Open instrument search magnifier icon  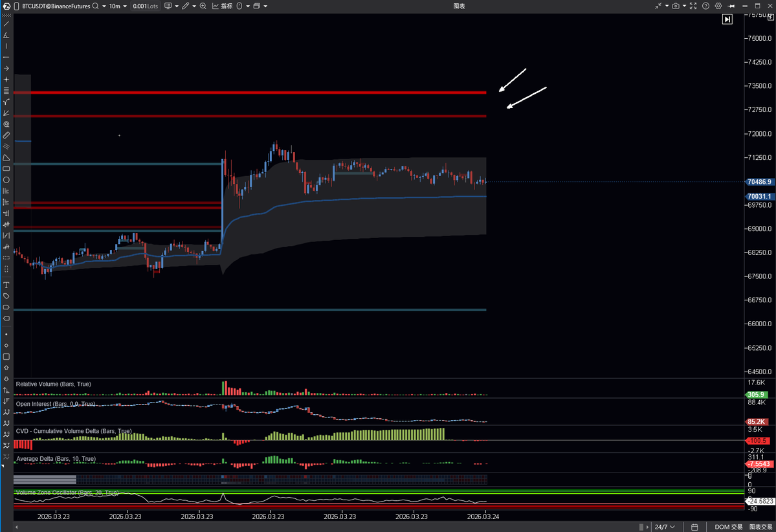click(96, 6)
